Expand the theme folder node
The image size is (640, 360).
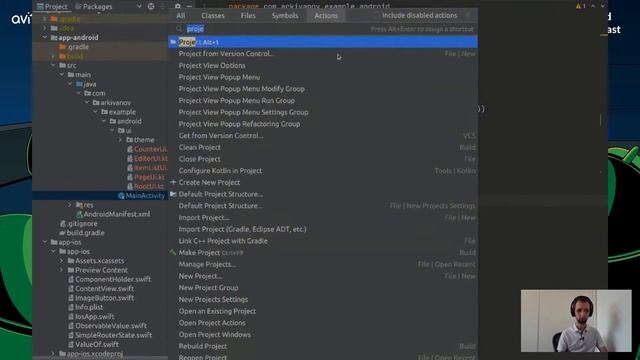[x=120, y=140]
